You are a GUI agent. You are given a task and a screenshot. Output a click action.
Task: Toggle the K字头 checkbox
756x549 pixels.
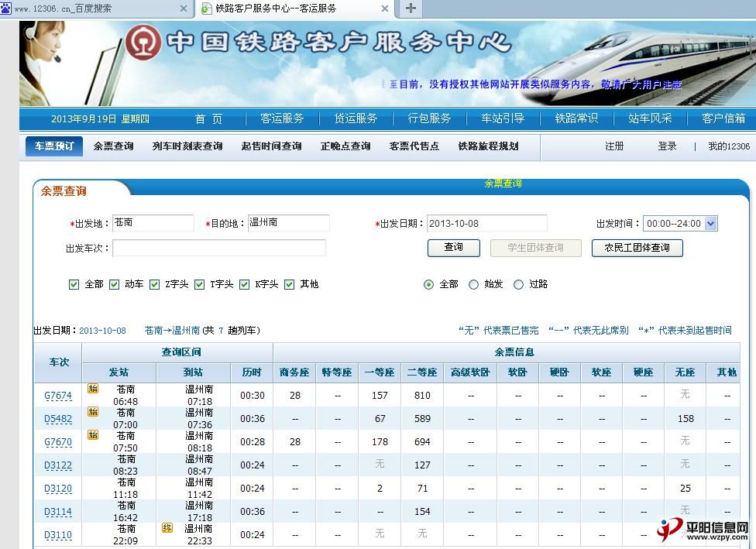(x=245, y=284)
